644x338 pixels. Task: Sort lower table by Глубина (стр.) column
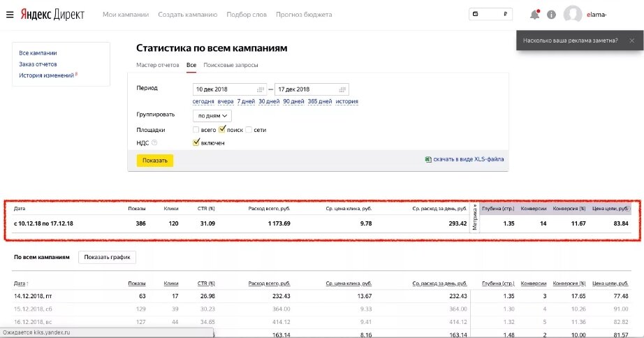tap(498, 284)
